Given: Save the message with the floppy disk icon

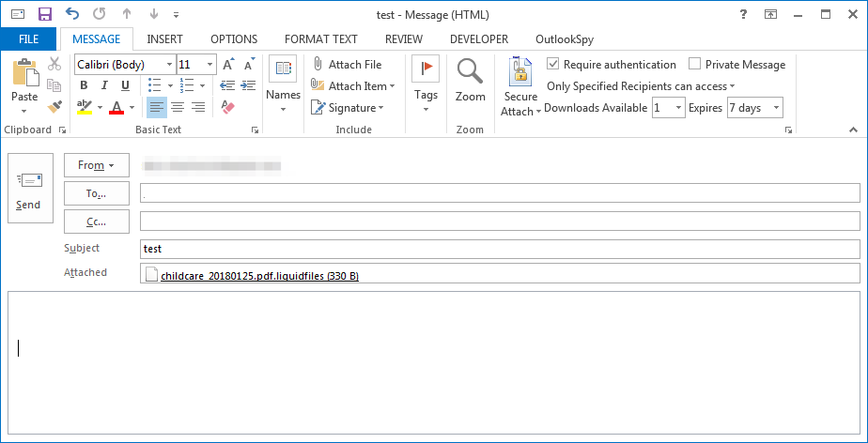Looking at the screenshot, I should point(45,14).
